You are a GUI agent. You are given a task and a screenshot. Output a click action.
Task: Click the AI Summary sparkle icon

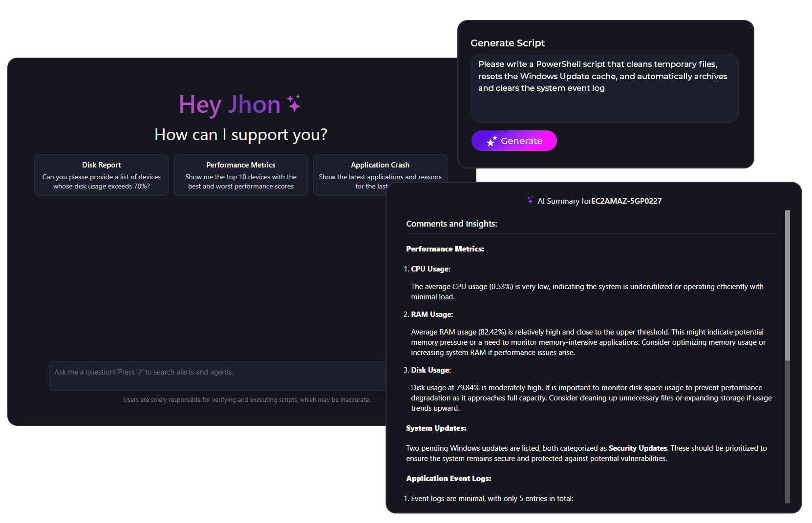530,200
